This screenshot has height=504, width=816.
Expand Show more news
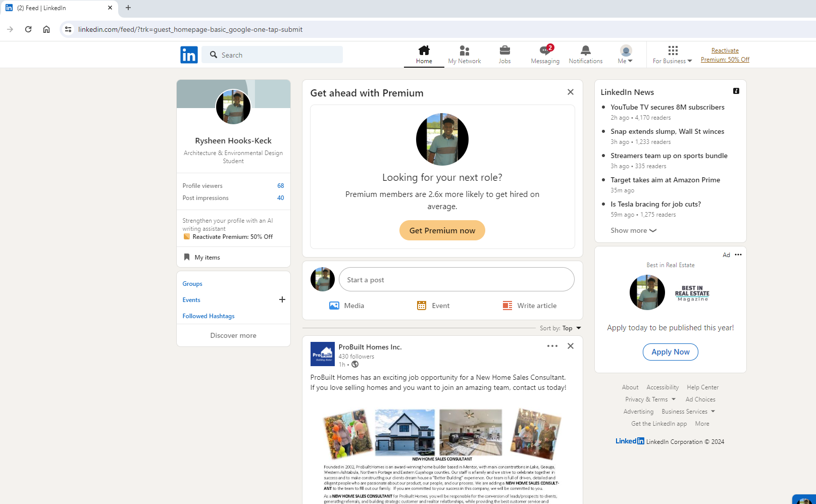(x=633, y=230)
